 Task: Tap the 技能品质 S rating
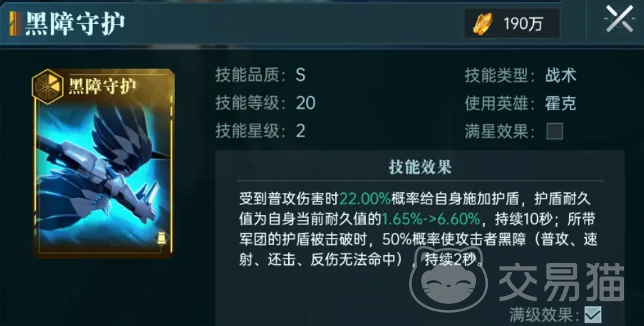click(300, 75)
